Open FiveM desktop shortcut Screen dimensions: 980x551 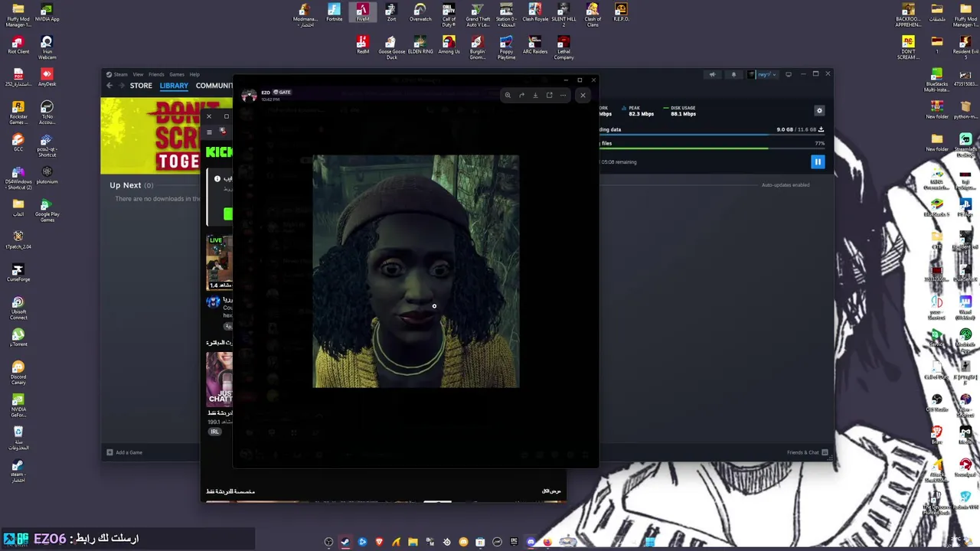362,13
